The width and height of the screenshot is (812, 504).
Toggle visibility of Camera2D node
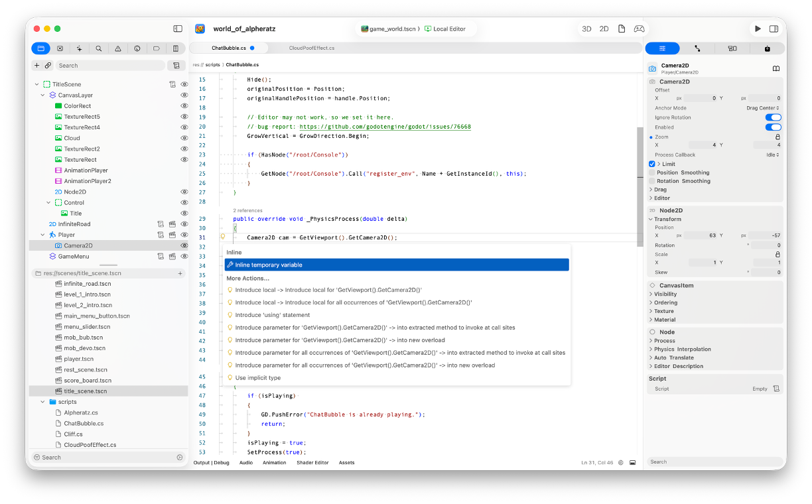click(184, 245)
